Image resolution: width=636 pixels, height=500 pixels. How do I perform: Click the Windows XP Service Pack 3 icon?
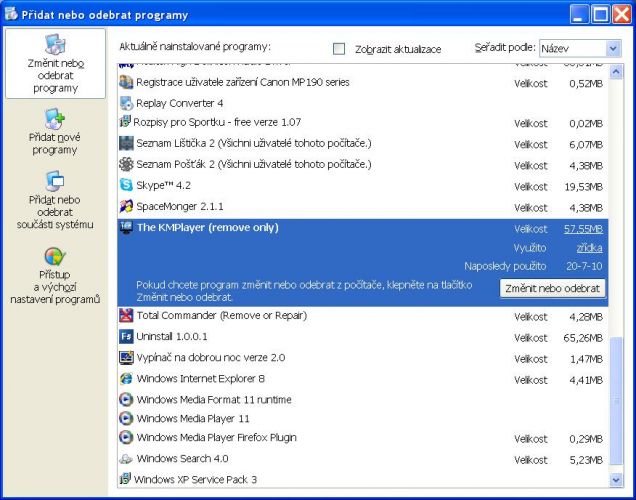125,479
